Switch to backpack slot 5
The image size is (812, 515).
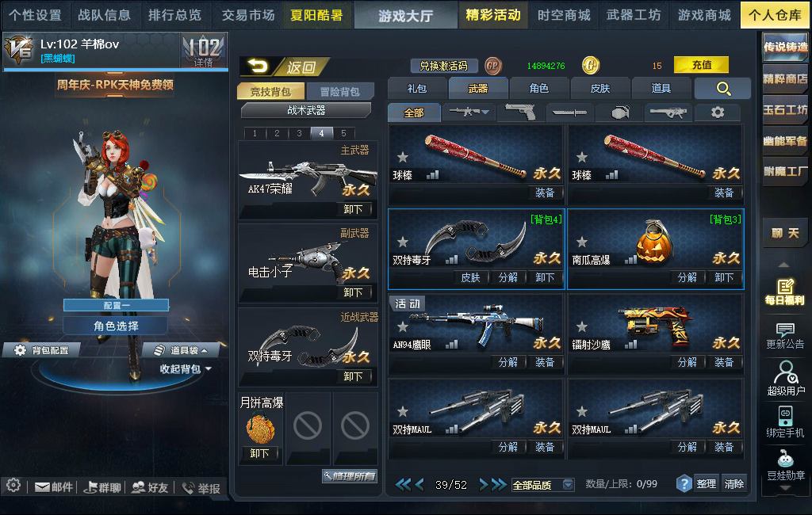coord(343,133)
